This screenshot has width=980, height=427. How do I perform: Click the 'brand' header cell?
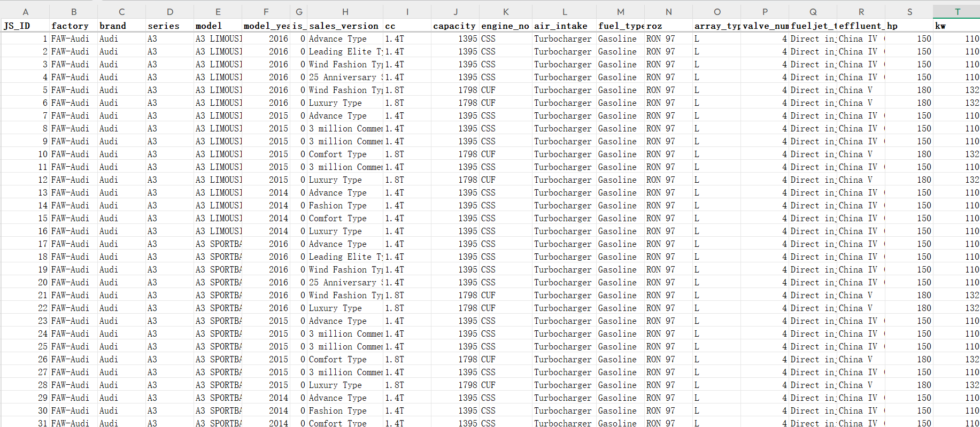tap(121, 26)
